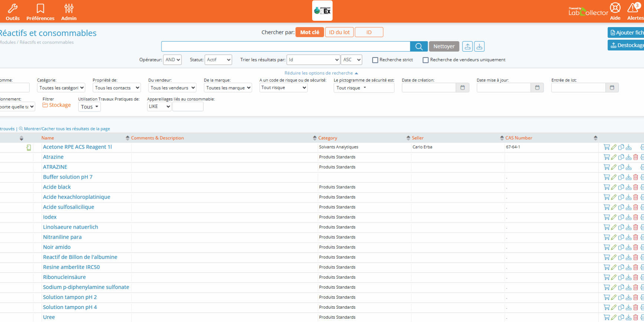This screenshot has width=644, height=322.
Task: Open Acetone RPE ACS Reagent 1l link
Action: [77, 147]
